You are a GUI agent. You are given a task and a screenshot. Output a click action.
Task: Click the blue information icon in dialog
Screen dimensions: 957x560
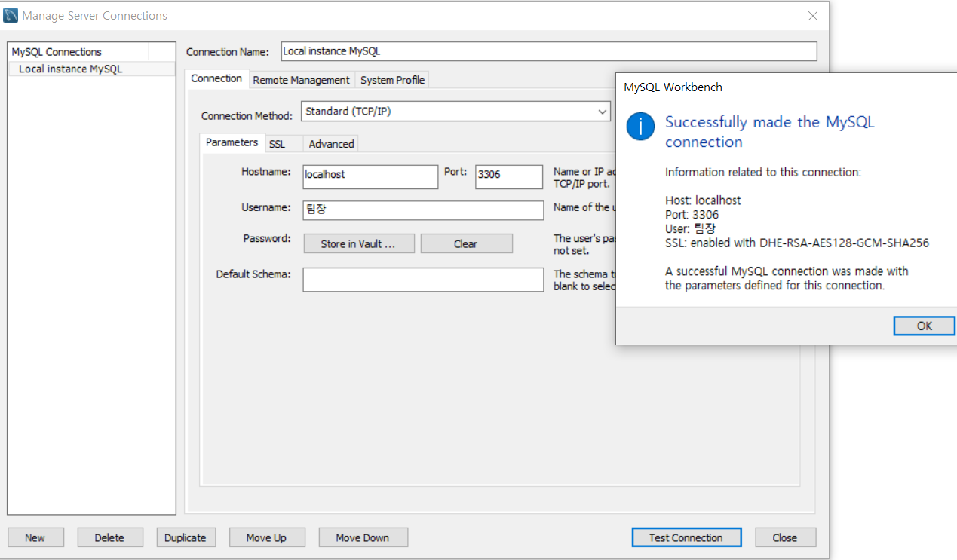(x=640, y=126)
